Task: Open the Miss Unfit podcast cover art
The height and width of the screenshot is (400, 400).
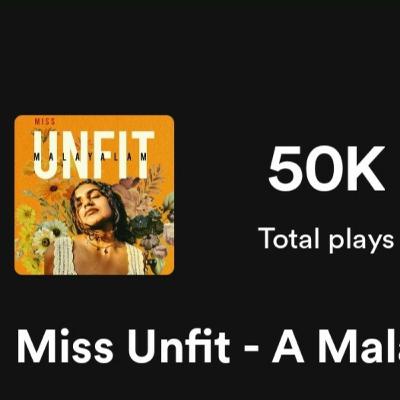Action: click(x=94, y=195)
